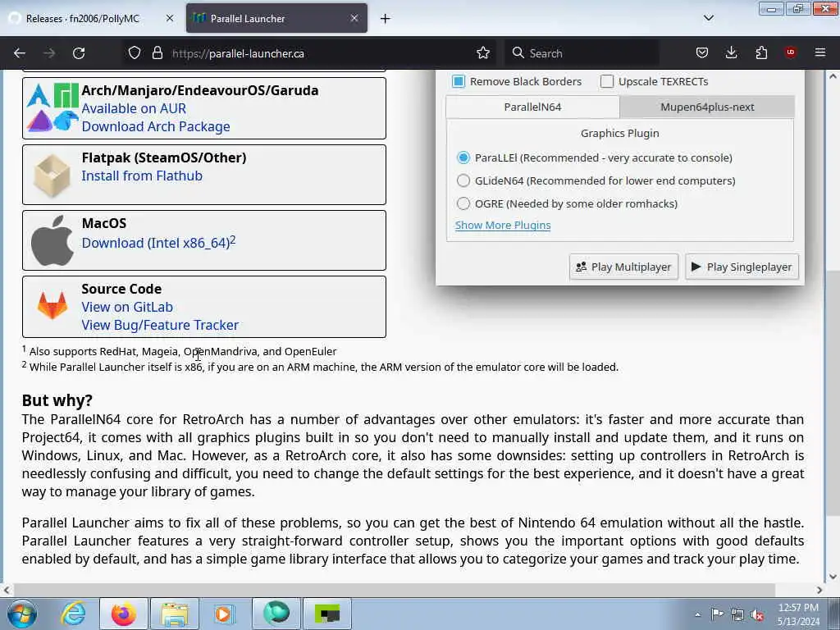Select the Parallel Launcher browser tab
This screenshot has width=840, height=630.
coord(277,18)
